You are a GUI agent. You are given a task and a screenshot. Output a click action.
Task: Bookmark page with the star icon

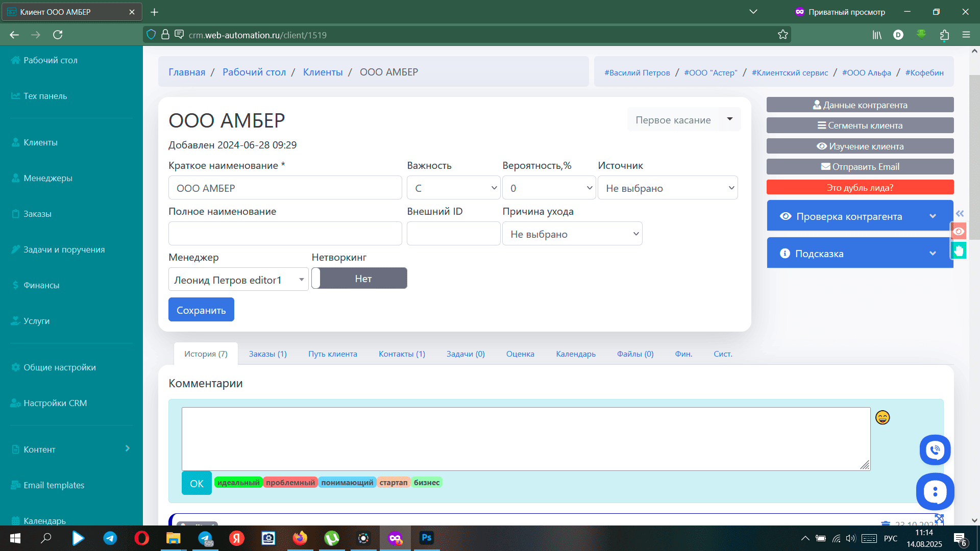point(782,35)
